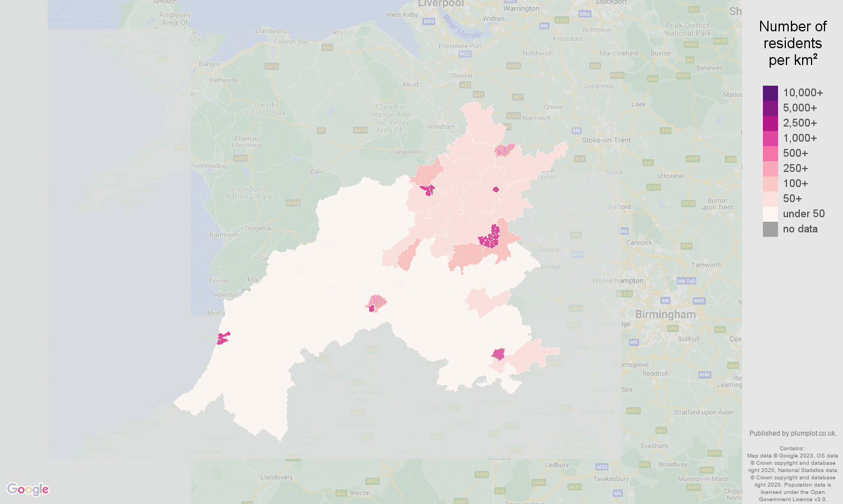The image size is (843, 504).
Task: Click the grey no data legend swatch
Action: pyautogui.click(x=770, y=229)
